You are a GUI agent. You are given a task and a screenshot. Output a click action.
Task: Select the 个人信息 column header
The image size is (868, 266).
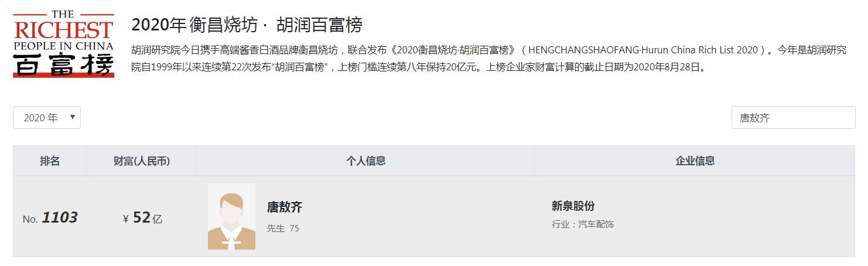pyautogui.click(x=365, y=161)
